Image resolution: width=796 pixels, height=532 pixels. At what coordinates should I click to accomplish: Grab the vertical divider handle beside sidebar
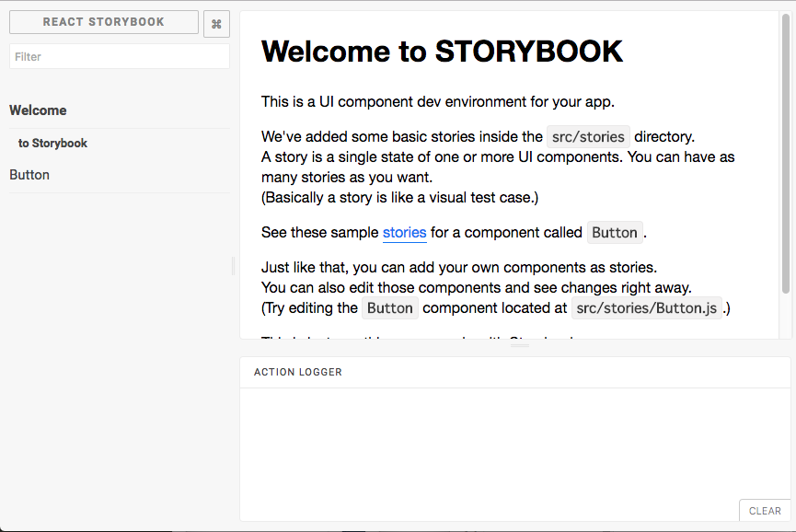coord(234,266)
